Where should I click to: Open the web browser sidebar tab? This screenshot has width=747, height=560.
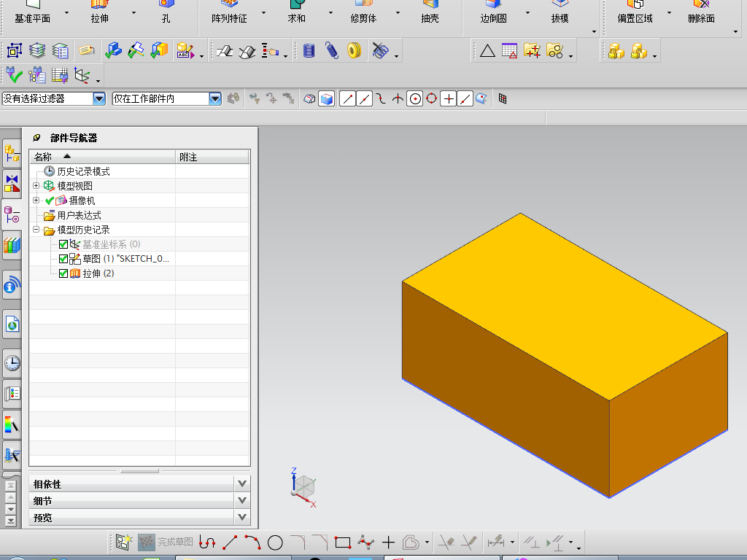click(x=12, y=324)
